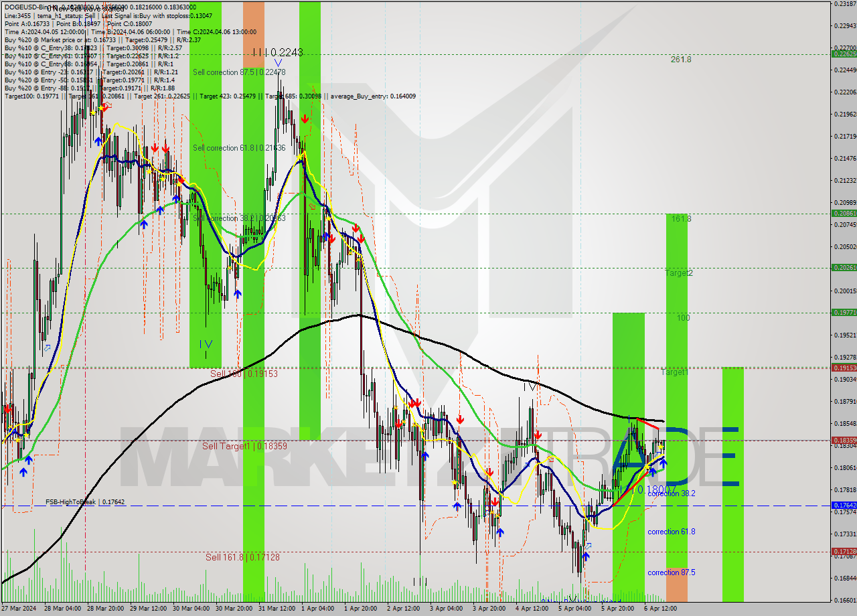Click the 0.1800 point C price label

click(657, 490)
